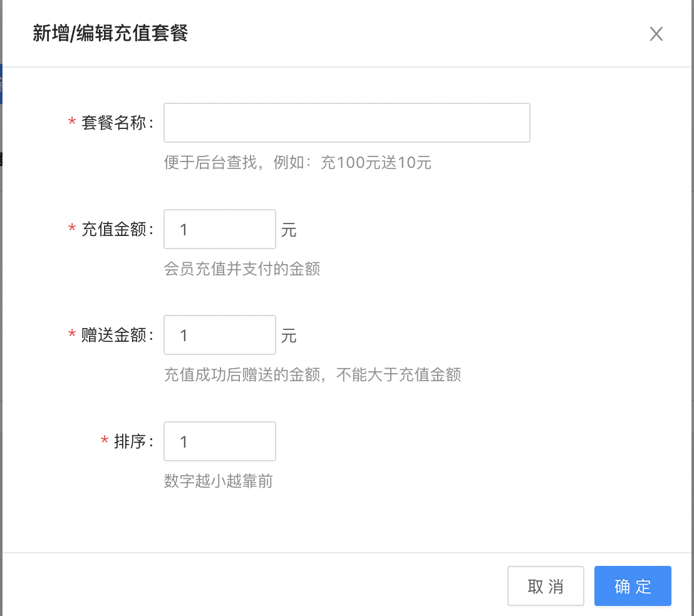The image size is (694, 616).
Task: Close the dialog with the X icon
Action: (x=656, y=34)
